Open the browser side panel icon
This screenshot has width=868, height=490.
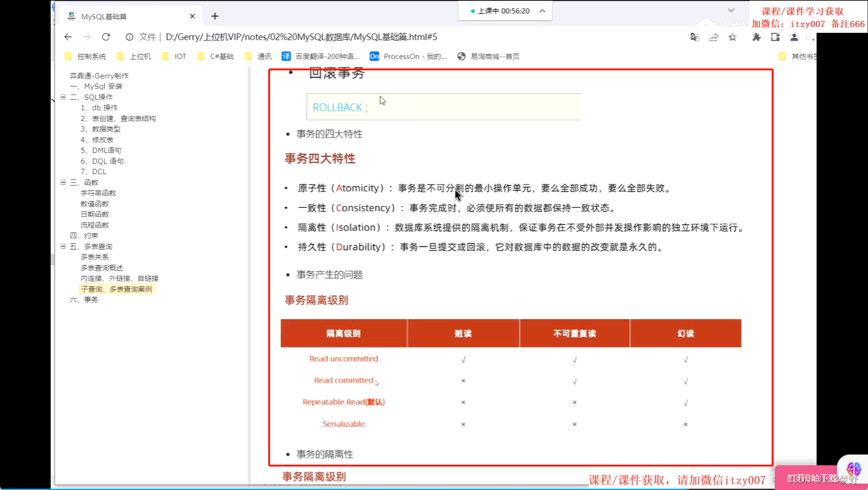click(775, 37)
